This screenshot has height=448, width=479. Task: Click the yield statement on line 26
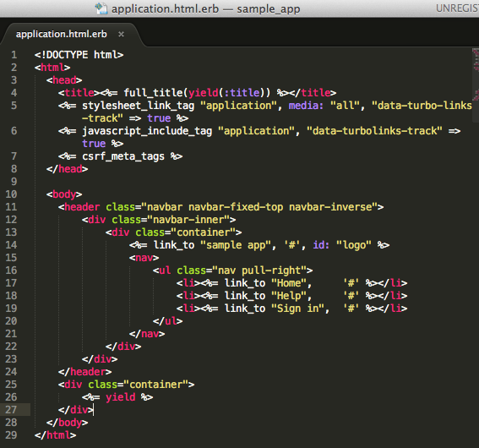117,397
